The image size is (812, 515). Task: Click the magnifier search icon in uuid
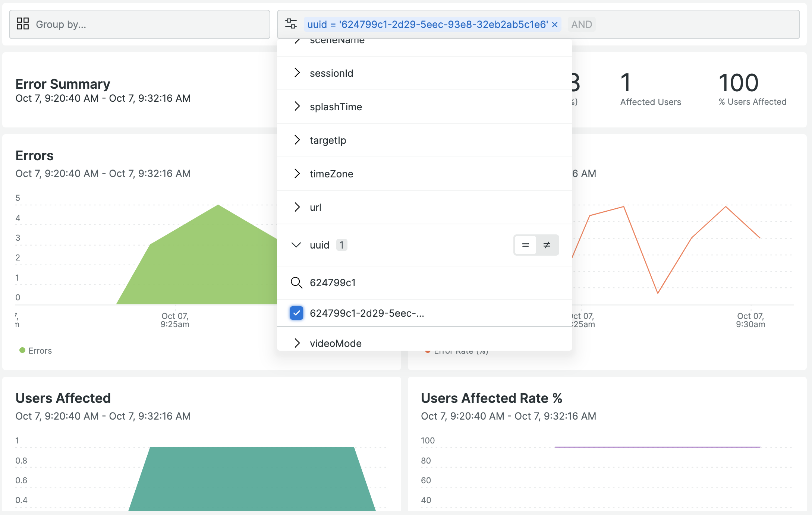[296, 283]
